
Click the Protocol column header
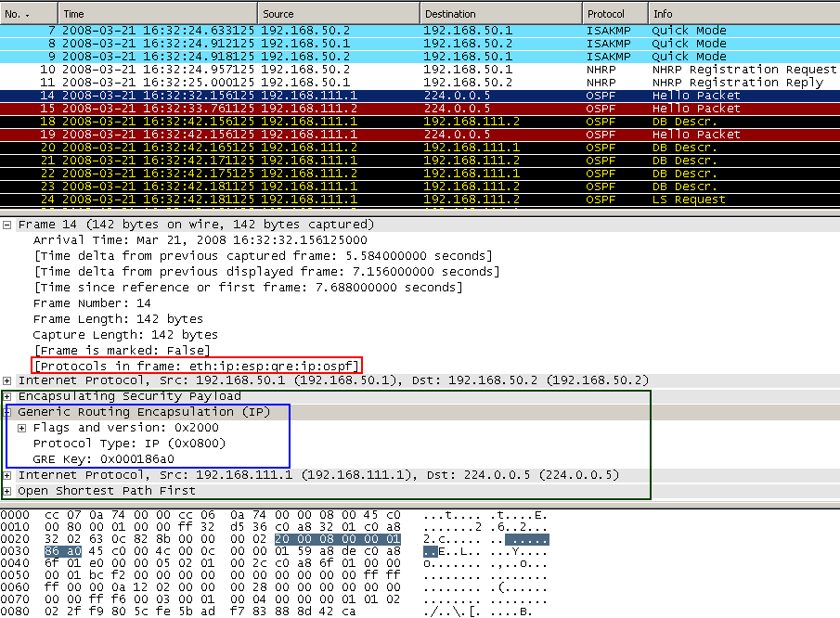coord(614,14)
